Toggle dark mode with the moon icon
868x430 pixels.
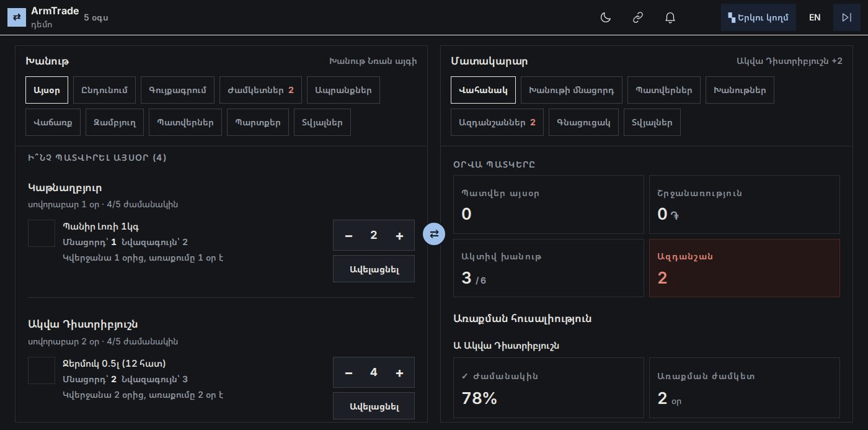click(606, 17)
